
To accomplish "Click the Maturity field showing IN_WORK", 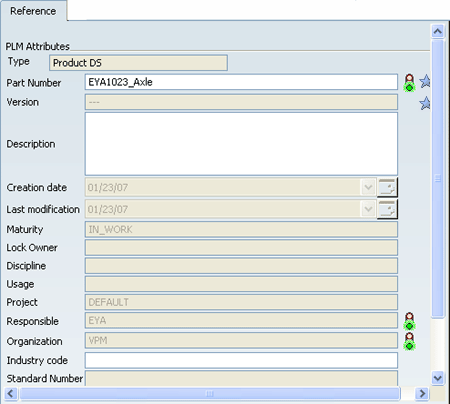I will 241,229.
